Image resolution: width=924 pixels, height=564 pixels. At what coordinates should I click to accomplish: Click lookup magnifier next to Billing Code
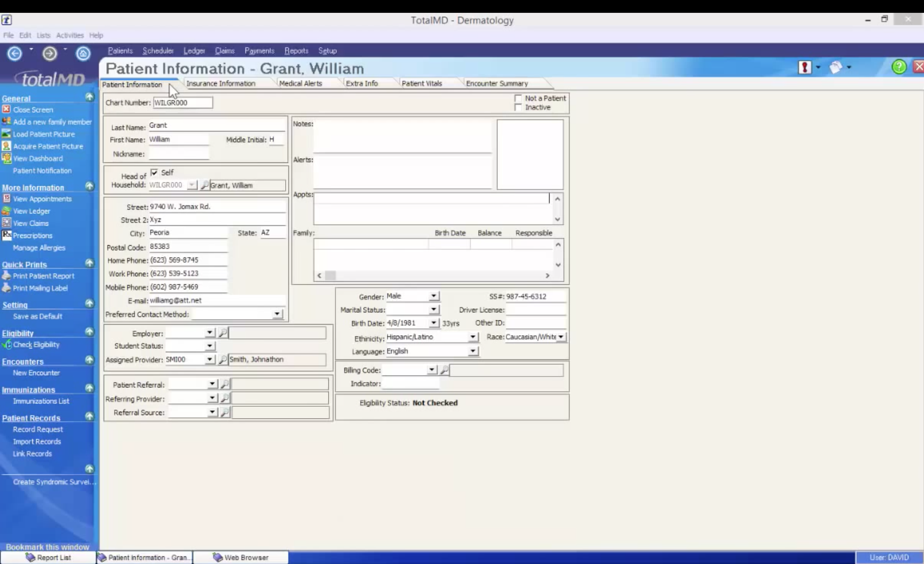click(444, 370)
